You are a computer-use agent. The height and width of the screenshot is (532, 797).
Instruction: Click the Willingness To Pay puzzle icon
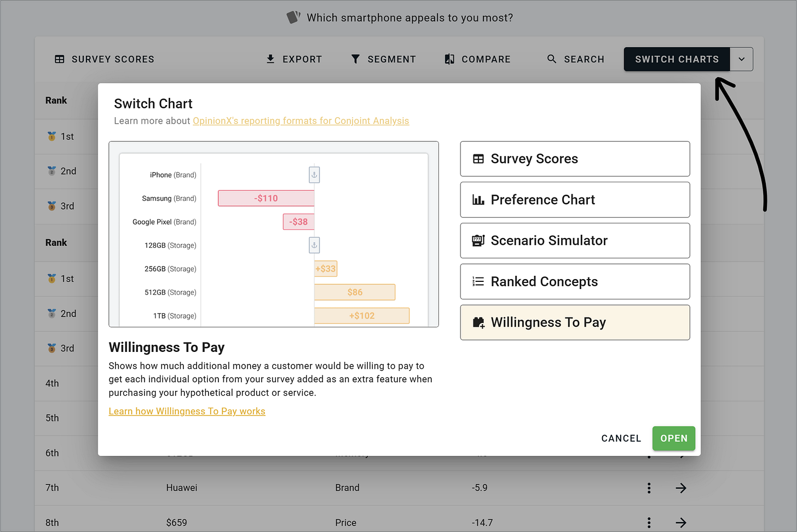tap(478, 323)
